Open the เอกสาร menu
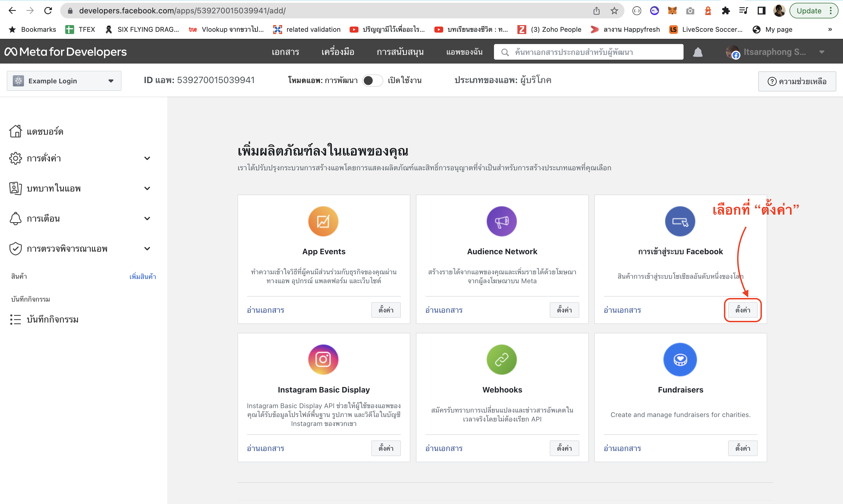 285,52
